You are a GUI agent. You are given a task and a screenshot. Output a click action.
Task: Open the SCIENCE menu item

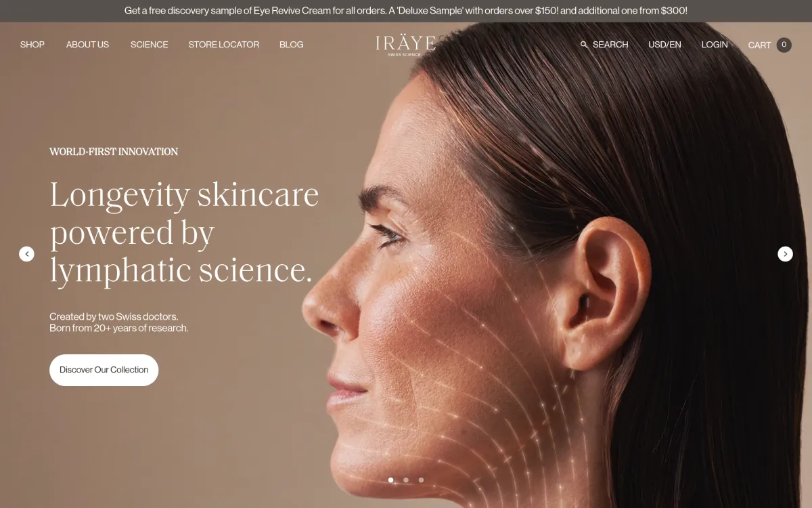point(149,45)
